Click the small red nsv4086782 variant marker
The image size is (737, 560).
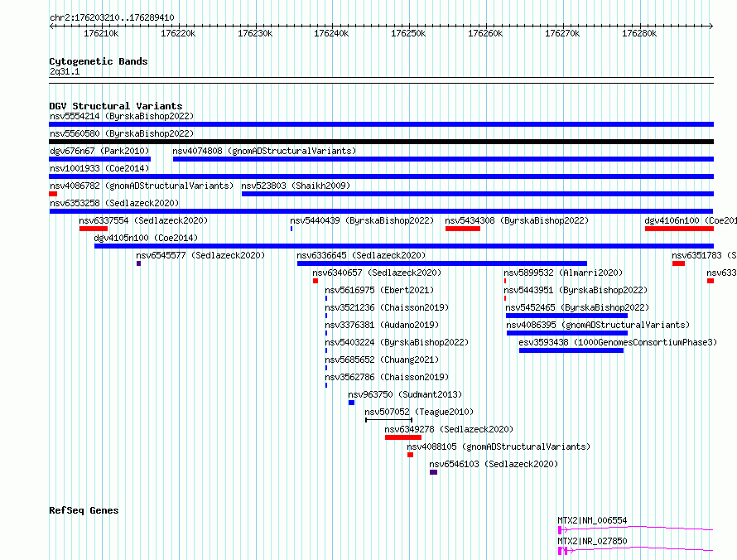tap(53, 194)
